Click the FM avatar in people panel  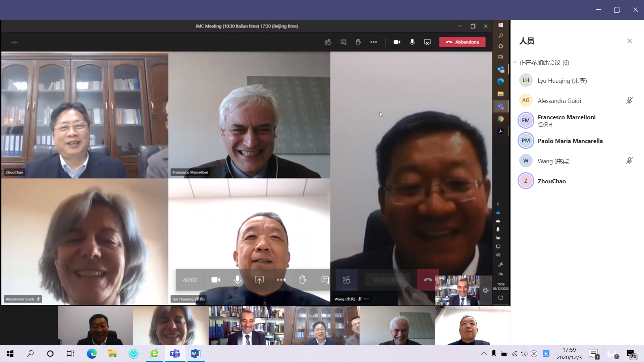pos(526,120)
